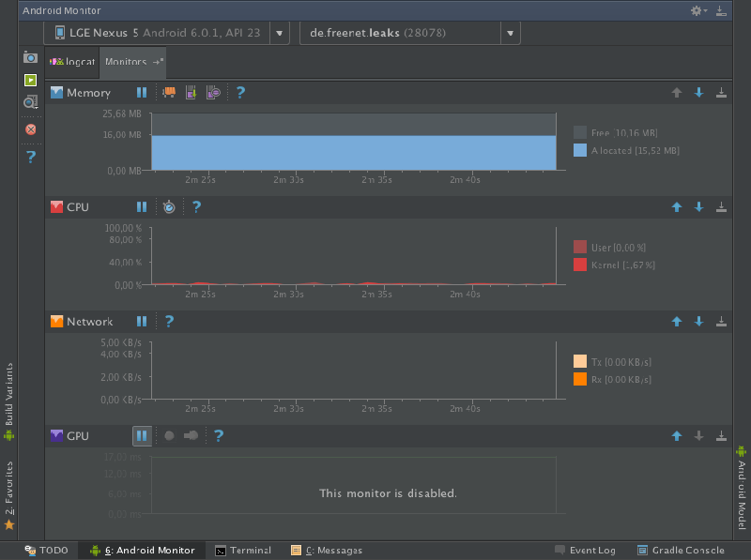Initiate garbage collection truck icon
Image resolution: width=751 pixels, height=560 pixels.
[x=169, y=92]
